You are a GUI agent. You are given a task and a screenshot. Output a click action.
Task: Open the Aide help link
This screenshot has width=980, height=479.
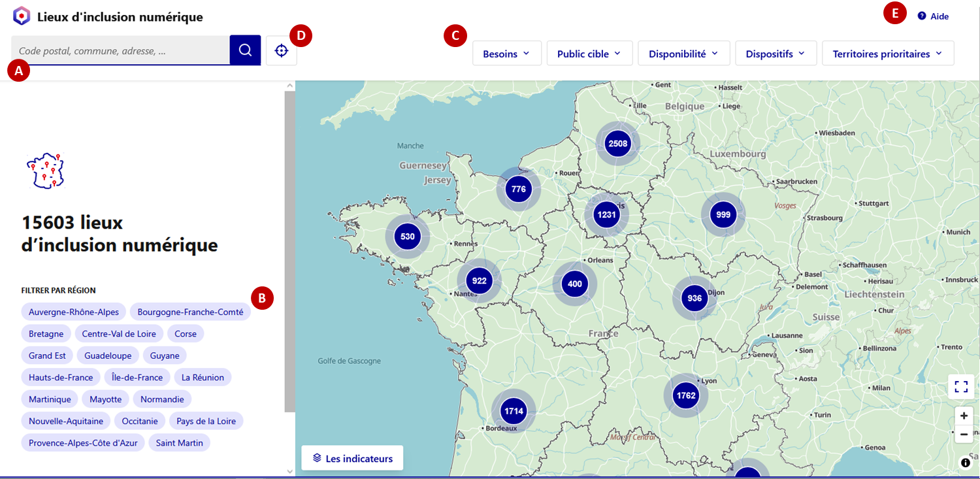[x=934, y=16]
